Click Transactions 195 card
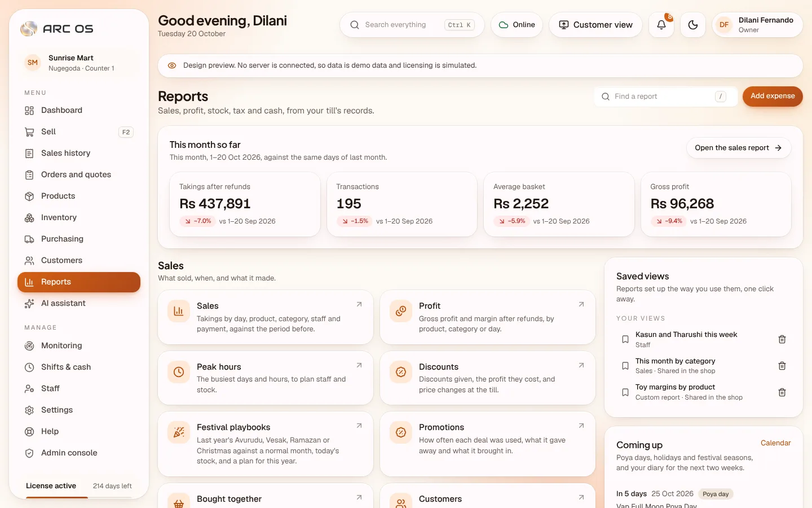The height and width of the screenshot is (508, 812). click(402, 204)
